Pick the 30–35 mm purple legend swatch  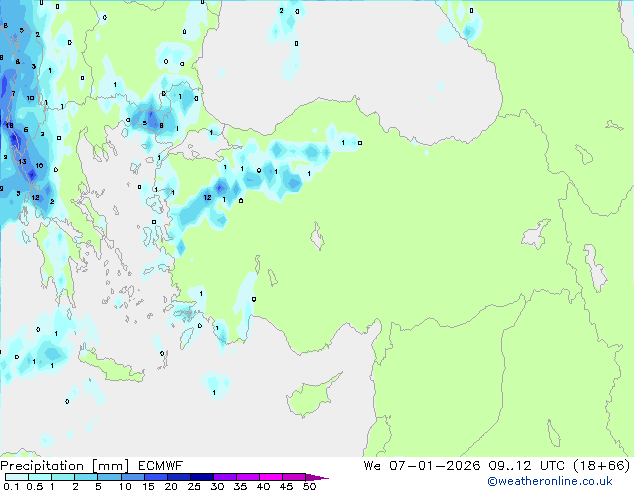(225, 477)
